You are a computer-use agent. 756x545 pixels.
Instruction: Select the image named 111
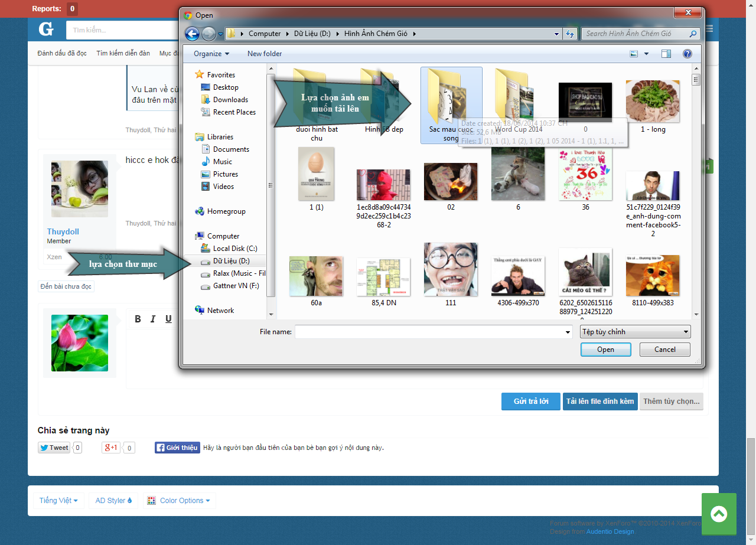pyautogui.click(x=451, y=275)
